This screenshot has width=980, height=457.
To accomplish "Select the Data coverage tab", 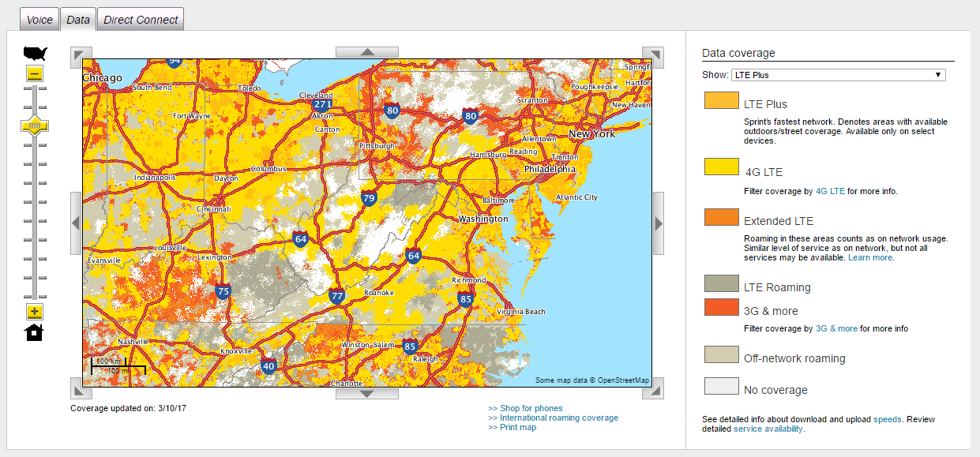I will 78,20.
